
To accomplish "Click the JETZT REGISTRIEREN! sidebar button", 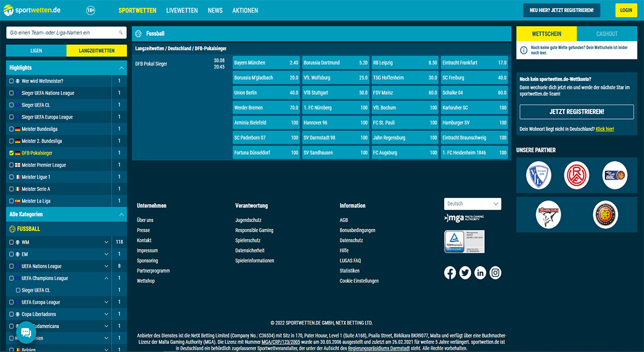I will click(x=577, y=112).
